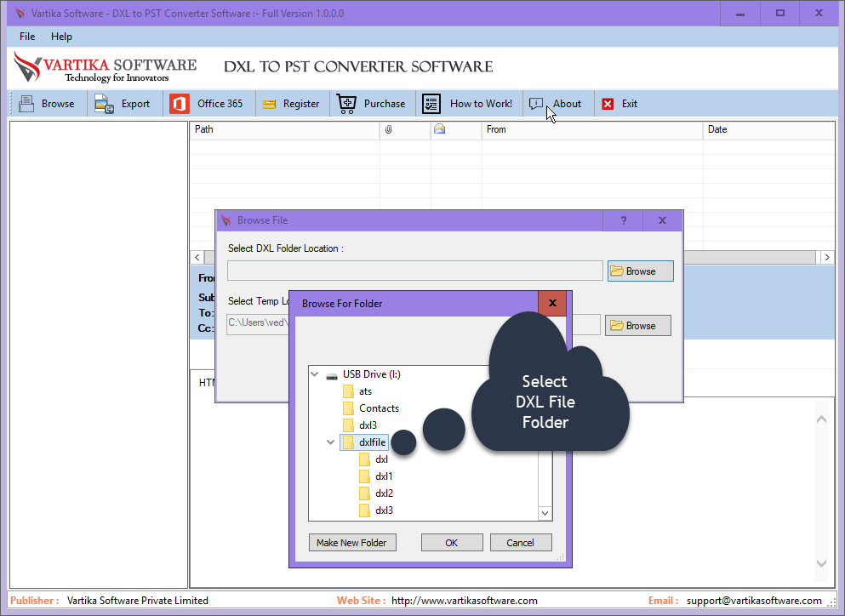Select the dxl1 folder label
Viewport: 845px width, 616px height.
[x=384, y=476]
